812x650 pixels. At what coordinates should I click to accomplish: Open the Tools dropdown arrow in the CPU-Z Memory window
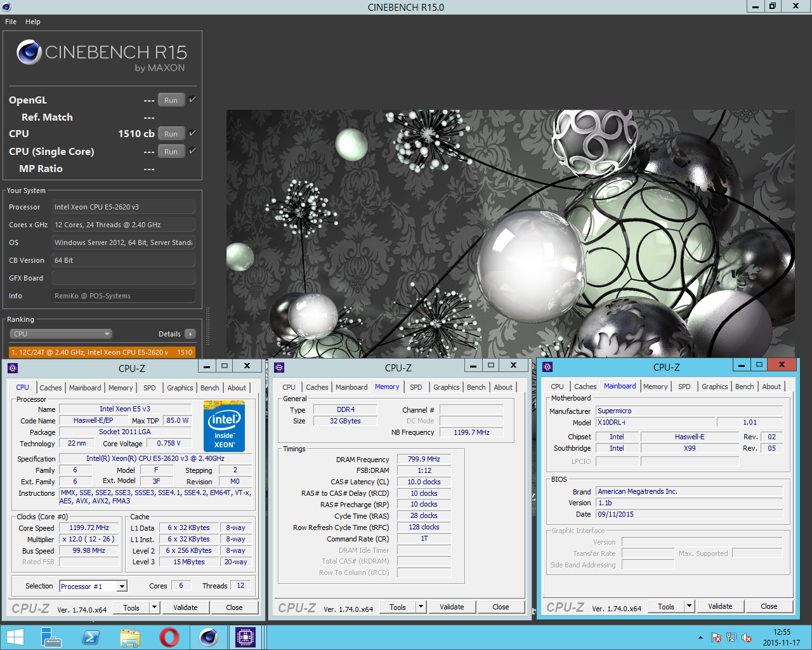tap(421, 607)
